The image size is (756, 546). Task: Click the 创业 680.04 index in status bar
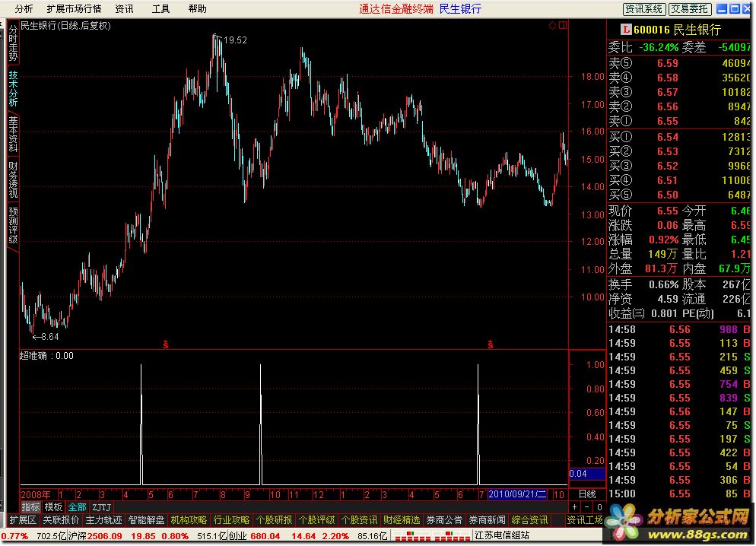pyautogui.click(x=254, y=536)
